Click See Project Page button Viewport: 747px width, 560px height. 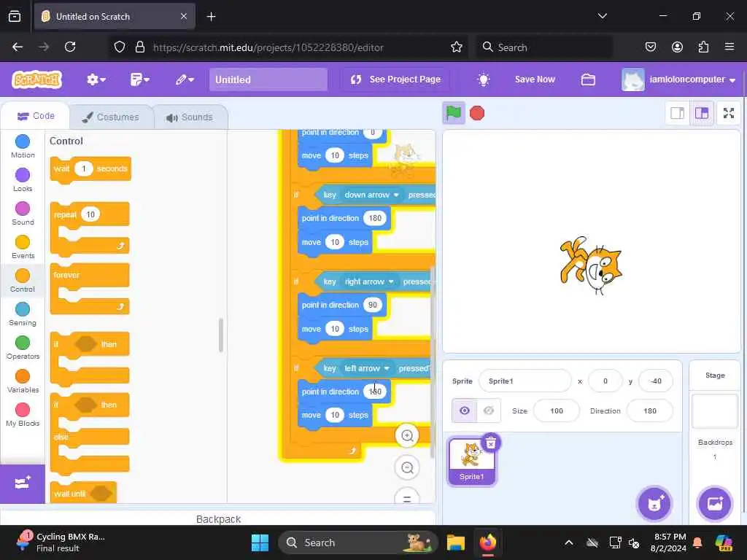point(395,79)
